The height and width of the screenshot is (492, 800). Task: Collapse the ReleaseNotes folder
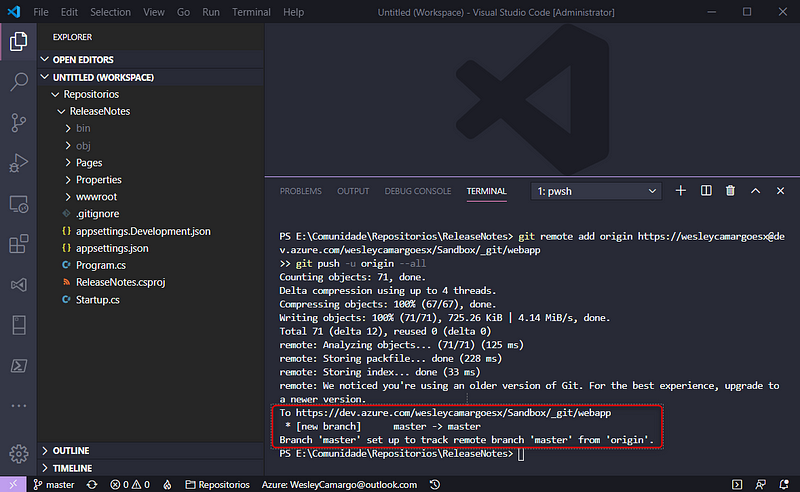coord(99,111)
